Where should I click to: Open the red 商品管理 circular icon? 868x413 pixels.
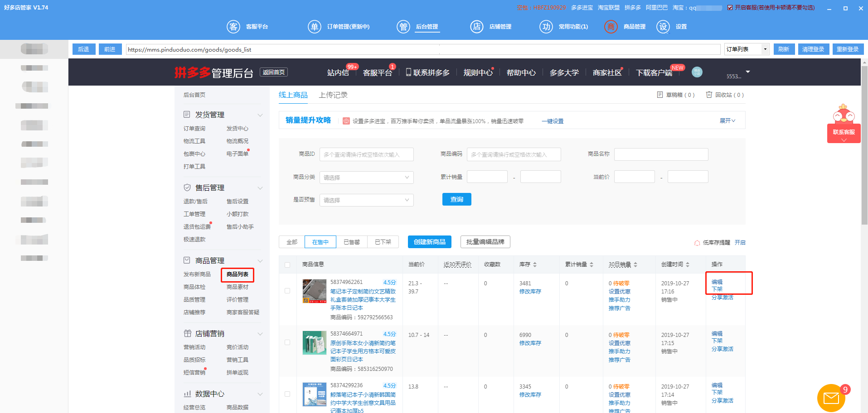tap(611, 27)
